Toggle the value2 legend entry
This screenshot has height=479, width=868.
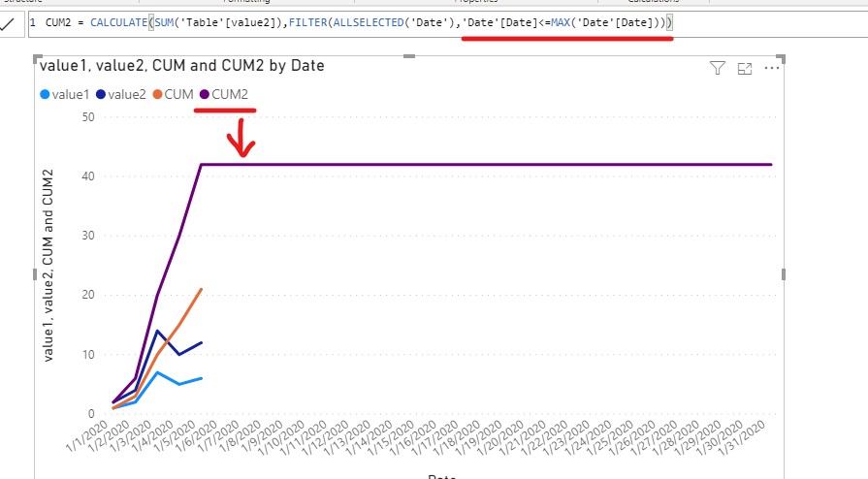pos(120,95)
